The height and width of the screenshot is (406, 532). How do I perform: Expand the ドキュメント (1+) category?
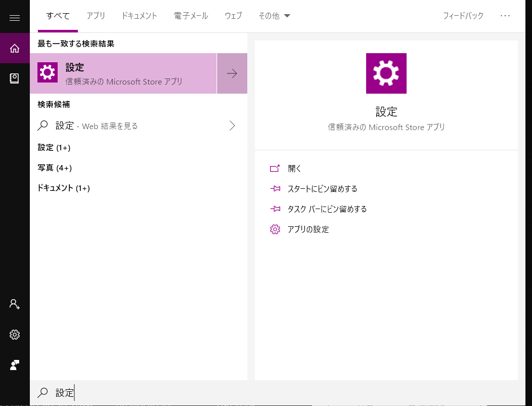pyautogui.click(x=63, y=188)
